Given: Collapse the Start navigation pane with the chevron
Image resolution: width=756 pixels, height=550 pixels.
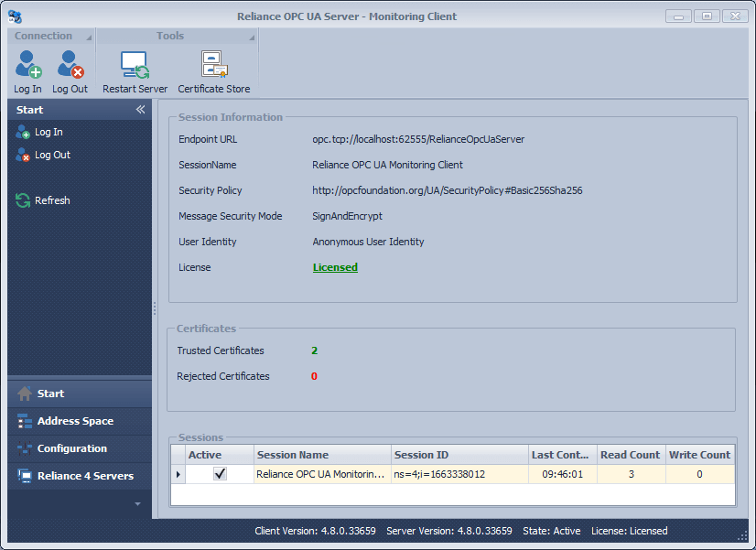Looking at the screenshot, I should point(140,109).
